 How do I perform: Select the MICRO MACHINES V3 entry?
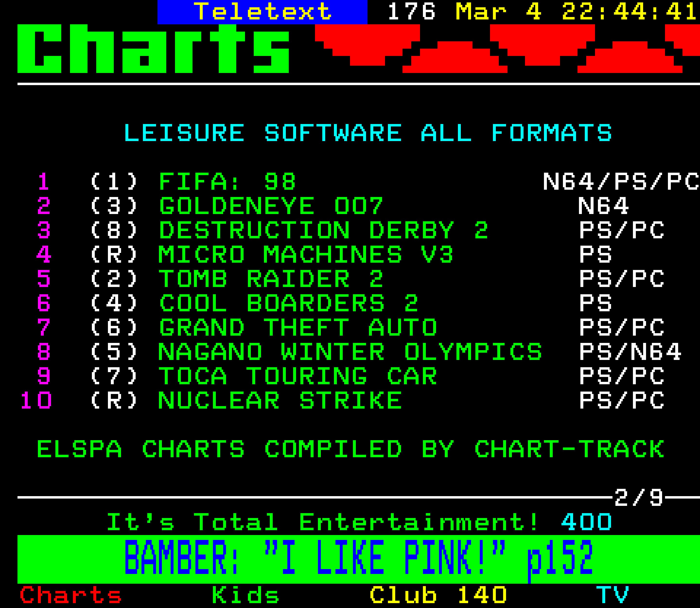click(306, 254)
